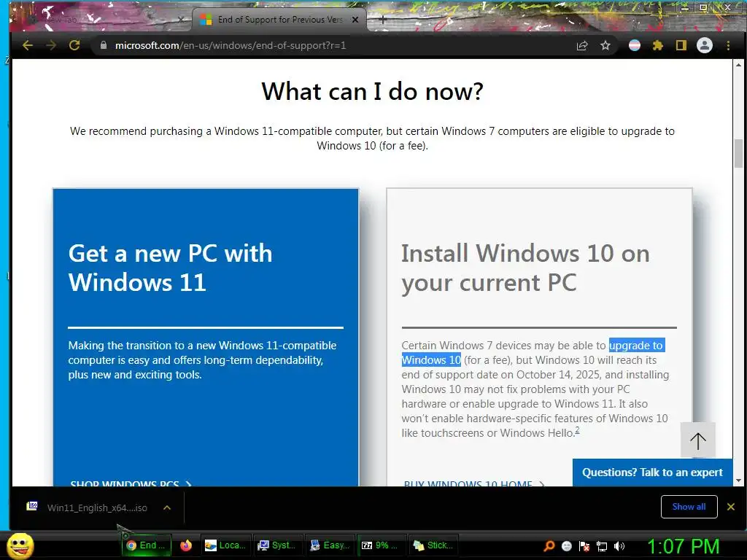747x560 pixels.
Task: Open the Chrome profile avatar
Action: point(705,46)
